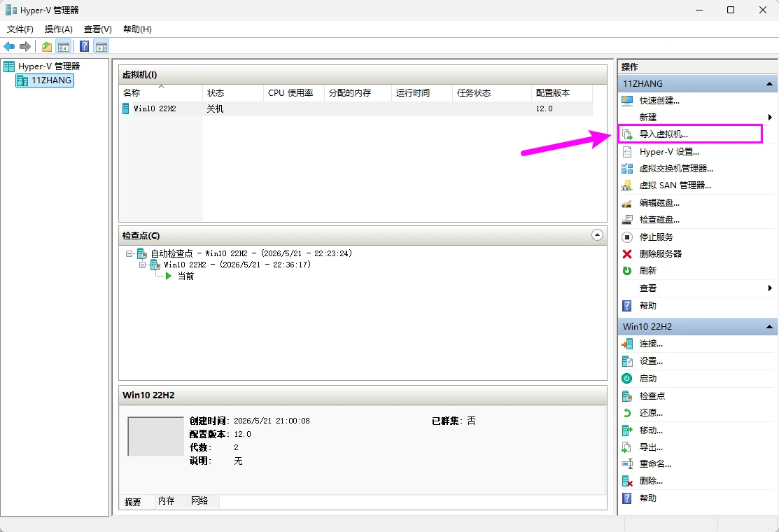
Task: Click the red X 删除服务器 icon
Action: [x=627, y=254]
